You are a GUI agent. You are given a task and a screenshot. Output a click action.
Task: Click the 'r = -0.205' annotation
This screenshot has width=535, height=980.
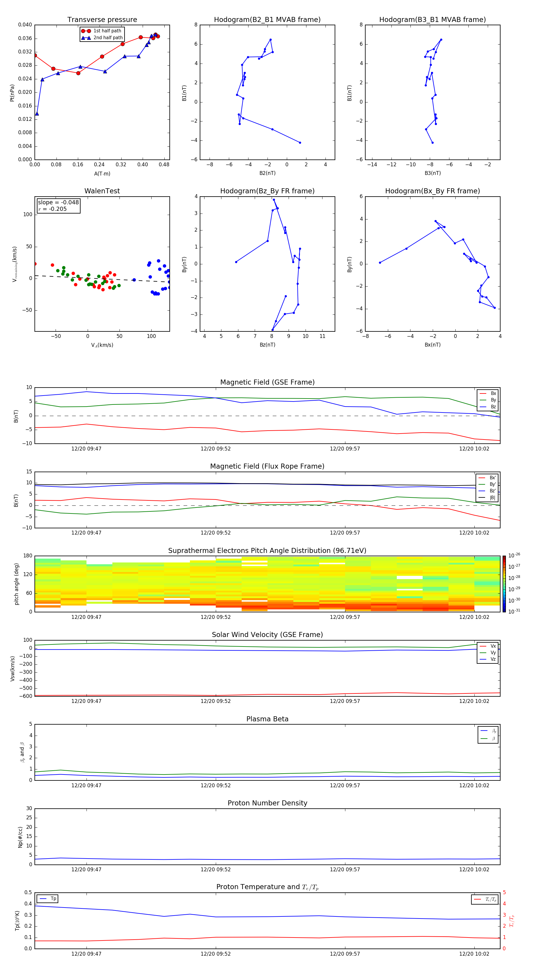click(53, 209)
